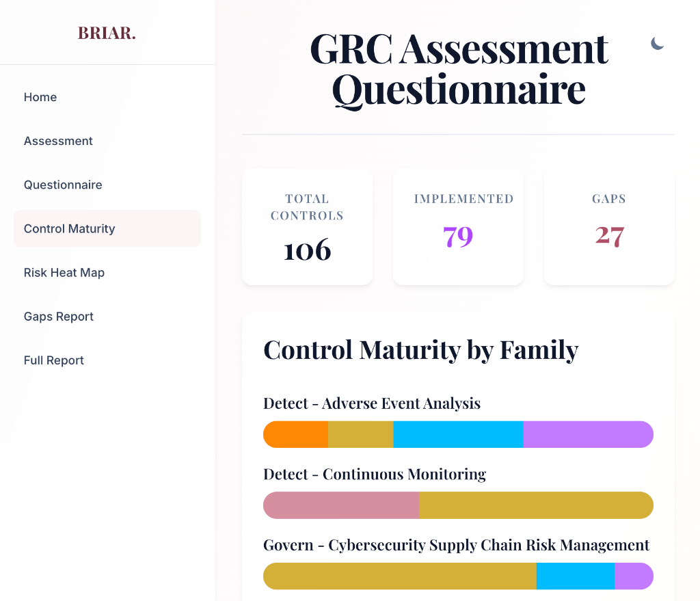
Task: Navigate to the Assessment section
Action: (x=58, y=141)
